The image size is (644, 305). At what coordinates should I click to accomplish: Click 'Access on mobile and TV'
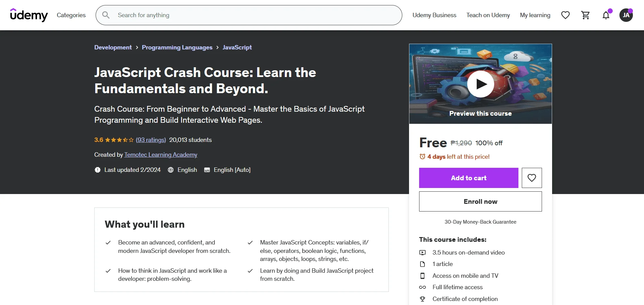[x=465, y=276]
